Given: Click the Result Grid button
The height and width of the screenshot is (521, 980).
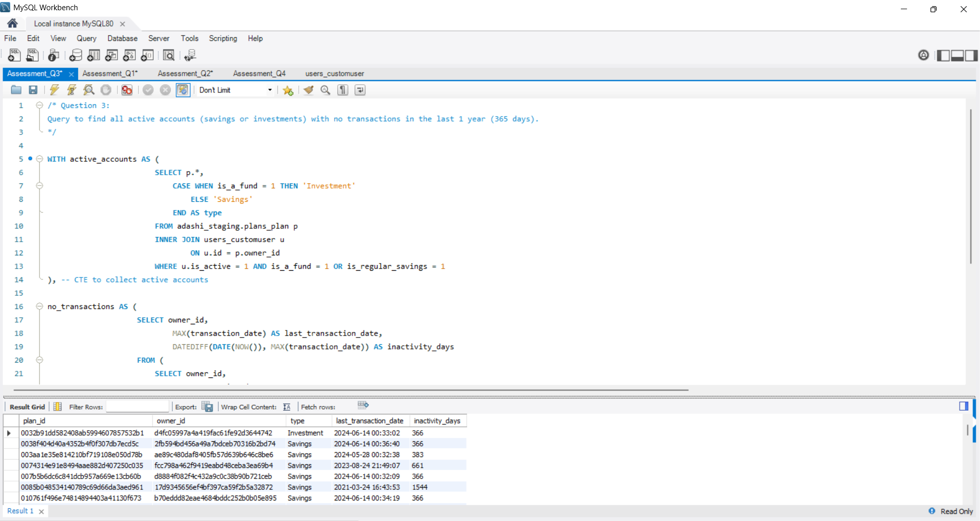Looking at the screenshot, I should [27, 407].
